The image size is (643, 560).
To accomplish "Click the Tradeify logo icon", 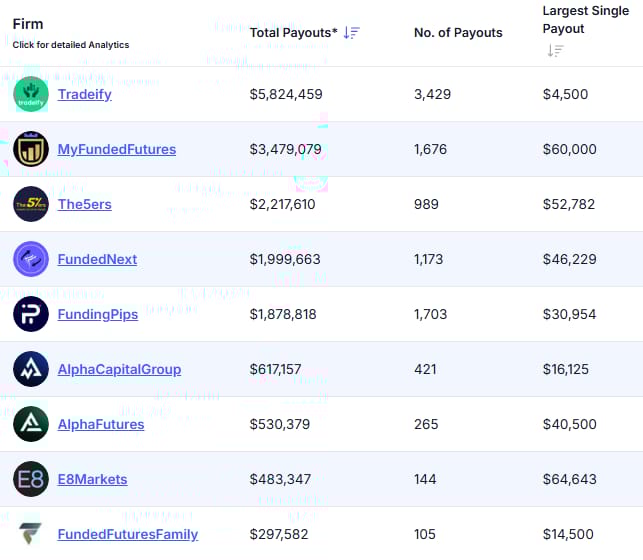I will tap(31, 94).
